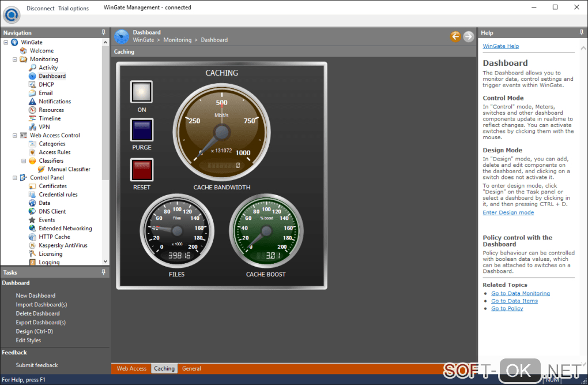Click the Welcome icon in navigation tree

[24, 51]
